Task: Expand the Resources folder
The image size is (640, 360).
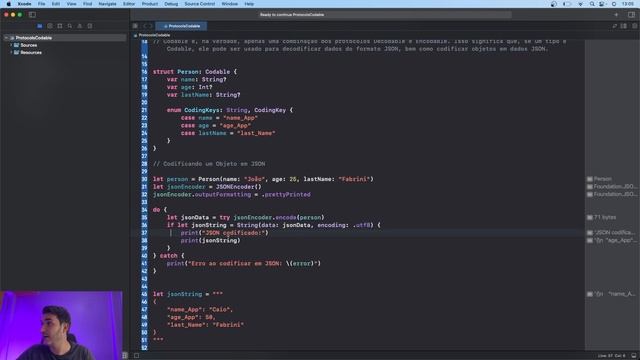Action: (x=11, y=52)
